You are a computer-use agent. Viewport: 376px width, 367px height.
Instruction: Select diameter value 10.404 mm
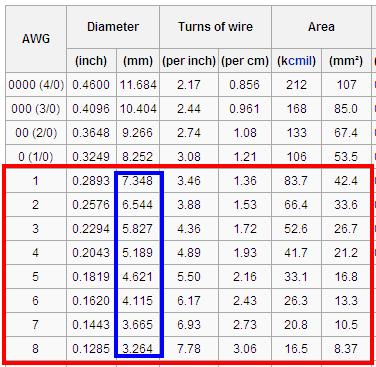138,109
